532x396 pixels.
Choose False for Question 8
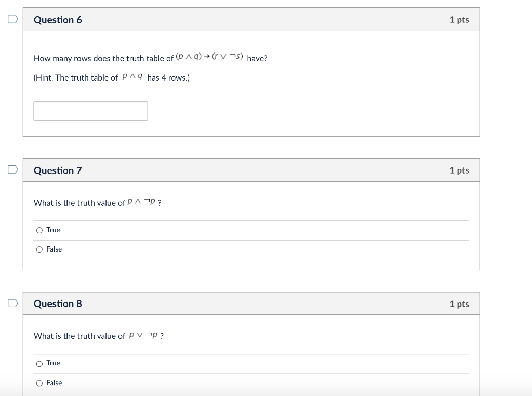(x=39, y=383)
